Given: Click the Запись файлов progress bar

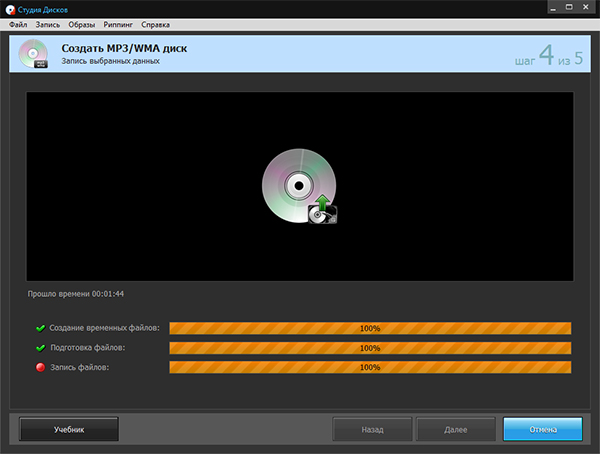Looking at the screenshot, I should pyautogui.click(x=370, y=368).
